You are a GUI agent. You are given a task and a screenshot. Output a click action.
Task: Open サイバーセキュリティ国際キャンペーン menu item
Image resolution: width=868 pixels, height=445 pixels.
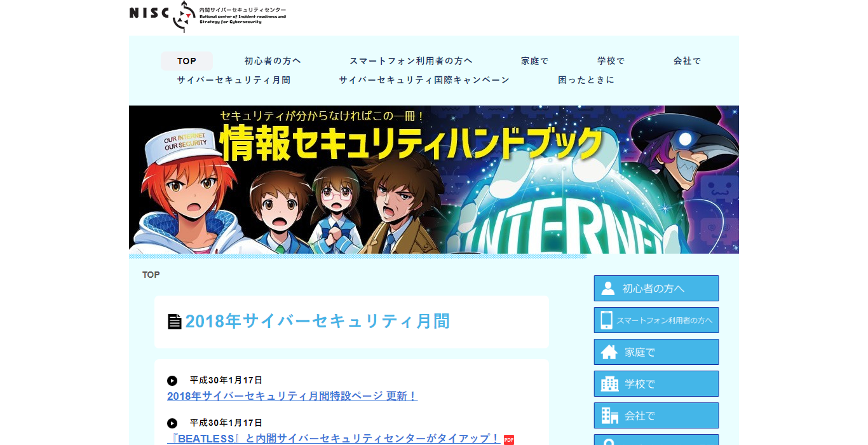coord(424,80)
